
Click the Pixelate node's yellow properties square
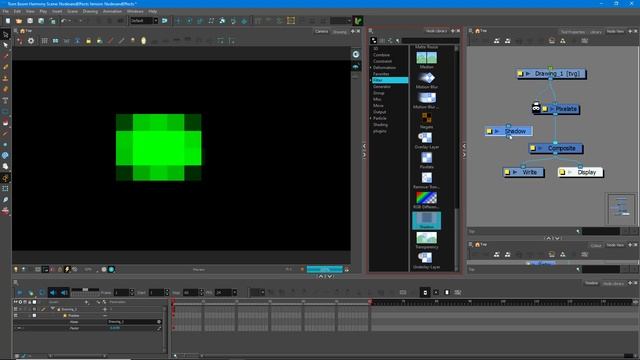click(x=545, y=109)
